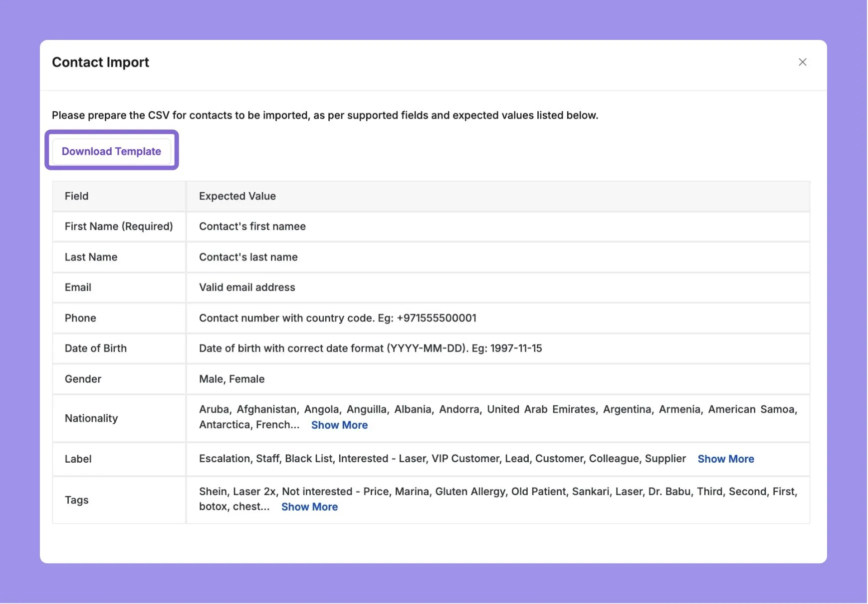
Task: Show more Label values
Action: (x=726, y=459)
